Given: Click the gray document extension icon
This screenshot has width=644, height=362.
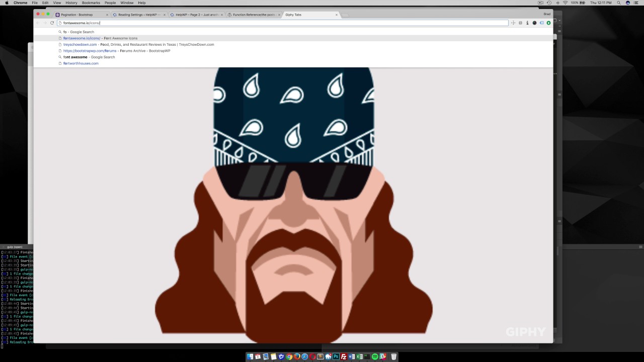Looking at the screenshot, I should pos(520,23).
